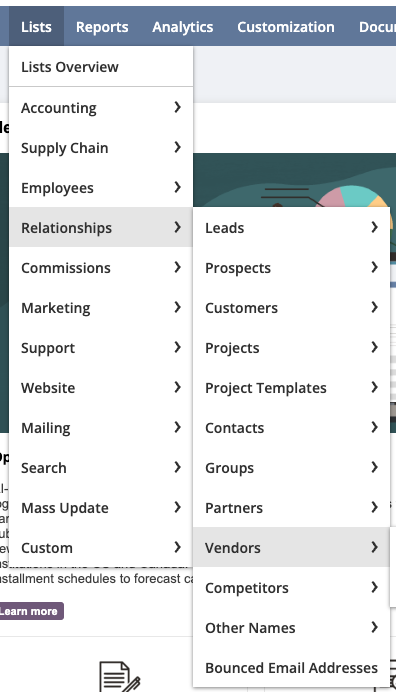Screen dimensions: 396x692
Task: Expand the Accounting submenu arrow
Action: 177,107
